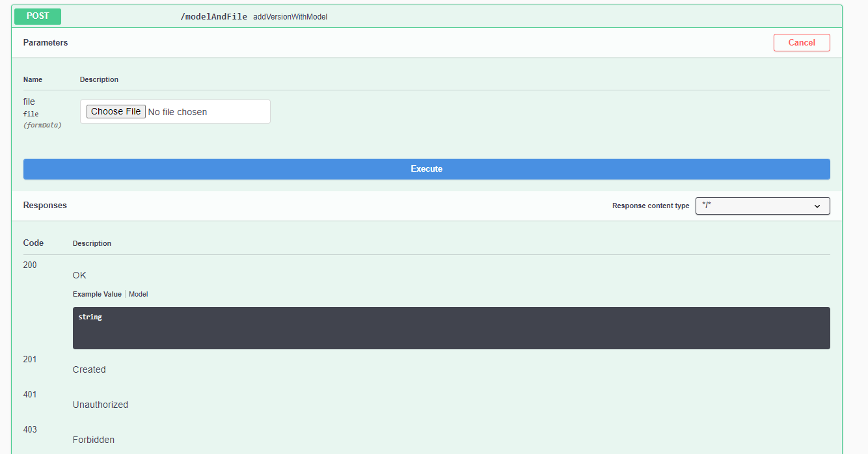This screenshot has height=454, width=868.
Task: Click the Created response description
Action: point(89,369)
